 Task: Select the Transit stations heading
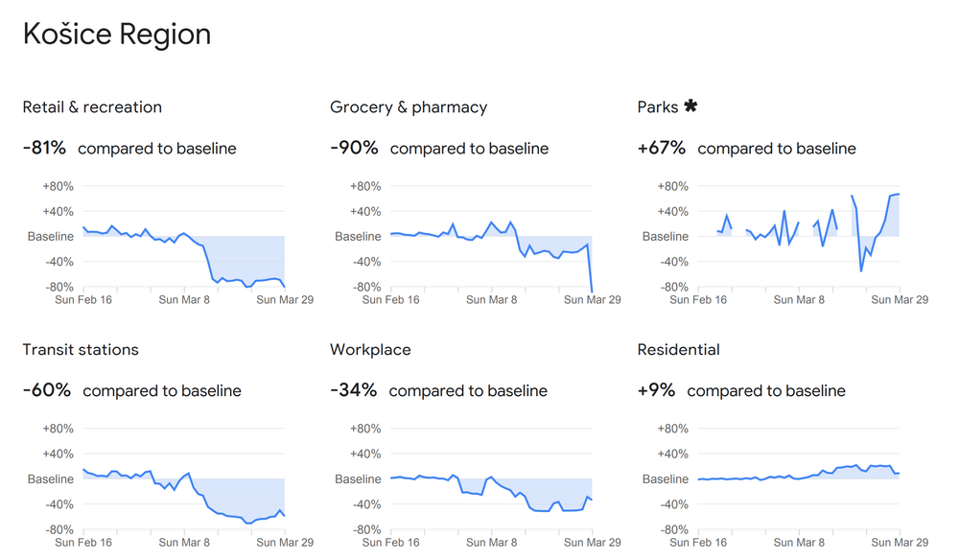coord(81,350)
